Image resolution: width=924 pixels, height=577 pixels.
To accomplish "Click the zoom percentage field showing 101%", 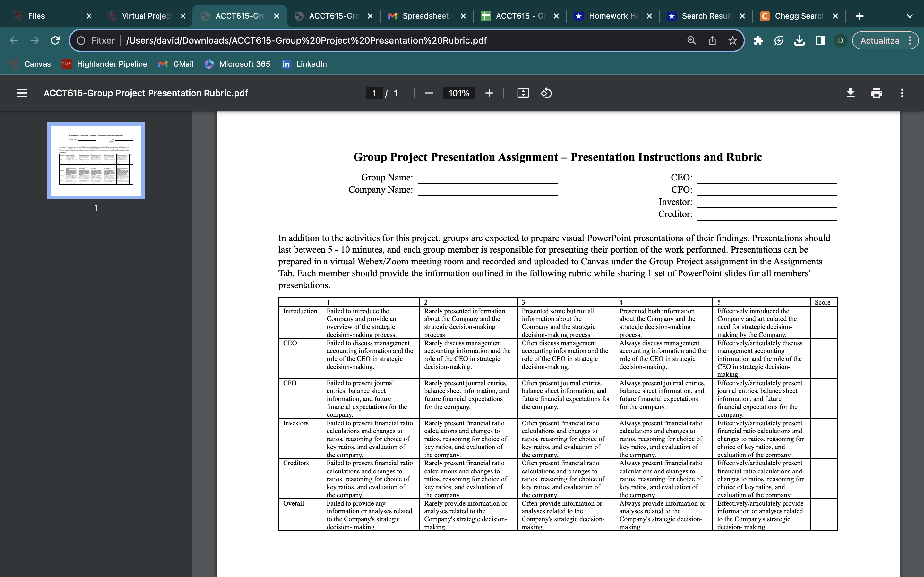I will click(458, 93).
